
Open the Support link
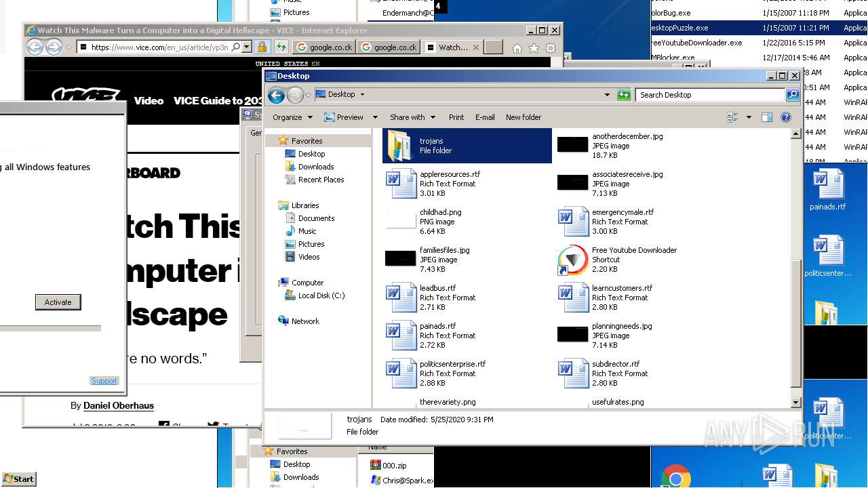pos(104,381)
